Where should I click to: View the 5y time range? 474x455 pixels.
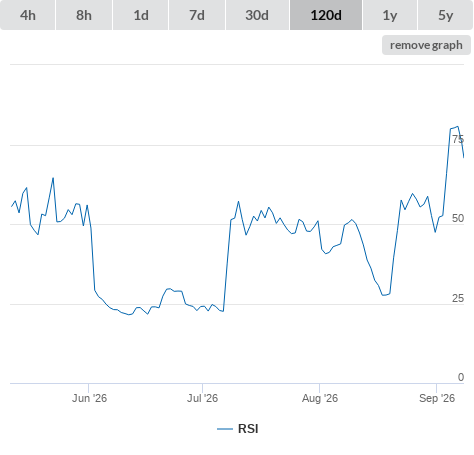tap(445, 15)
